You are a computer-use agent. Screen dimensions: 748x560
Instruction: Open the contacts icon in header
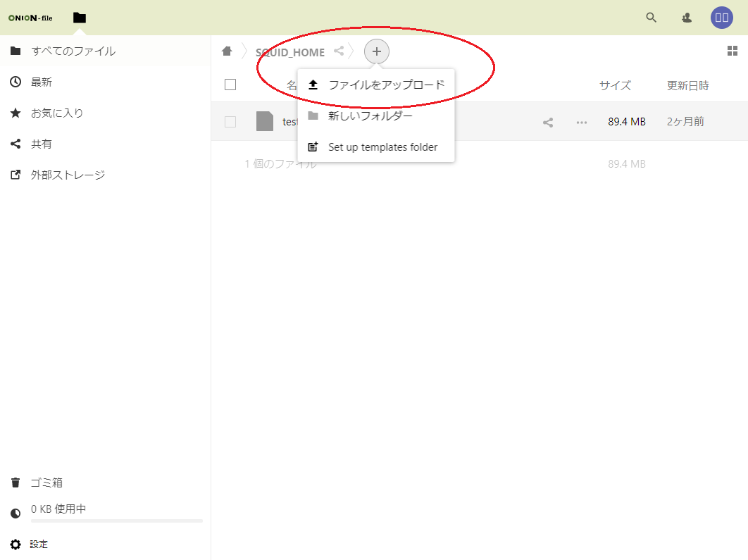coord(687,18)
